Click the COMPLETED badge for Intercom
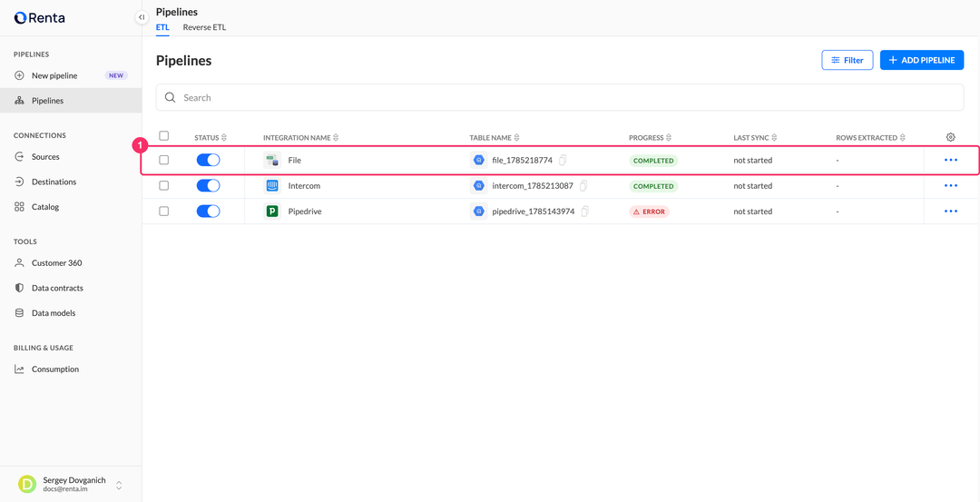Screen dimensions: 980x502 [x=653, y=186]
